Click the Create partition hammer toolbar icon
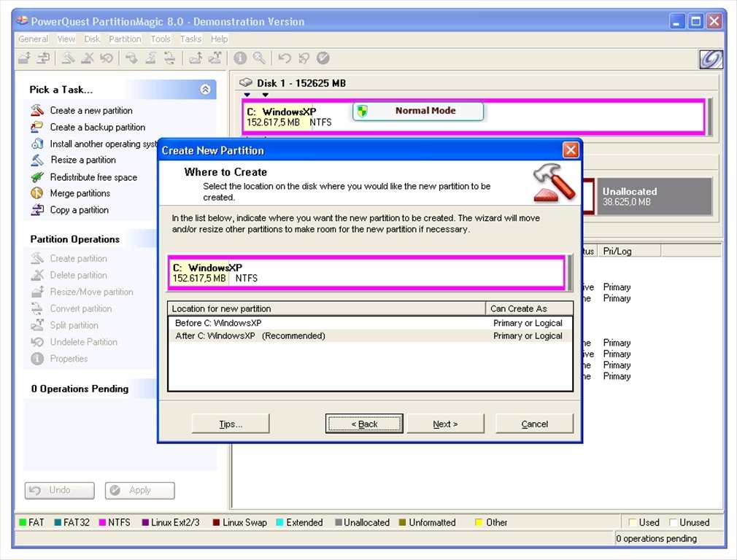The image size is (737, 560). pyautogui.click(x=69, y=58)
